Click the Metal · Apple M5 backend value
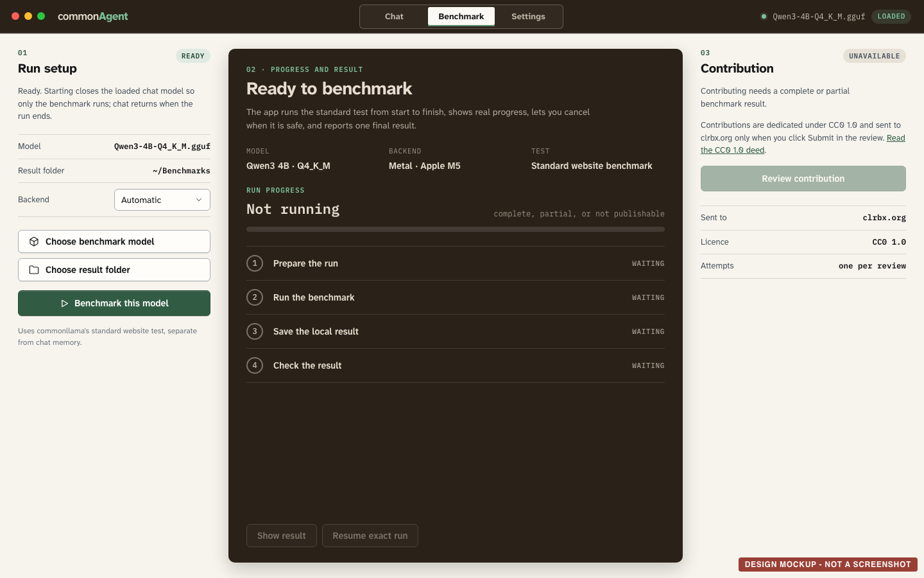The image size is (924, 578). coord(425,166)
